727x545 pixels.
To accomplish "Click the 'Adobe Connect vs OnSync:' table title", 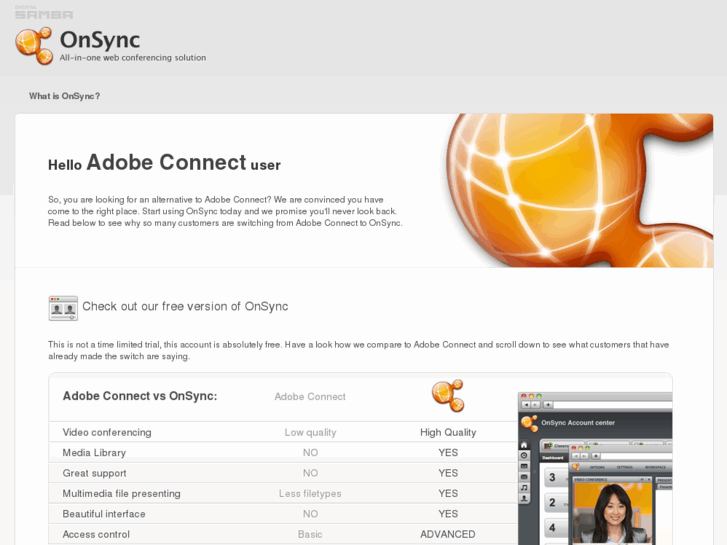I will pyautogui.click(x=140, y=396).
